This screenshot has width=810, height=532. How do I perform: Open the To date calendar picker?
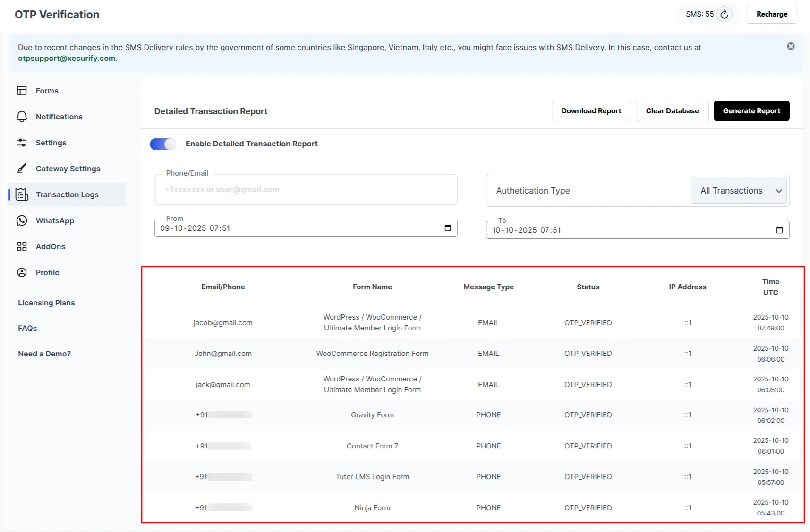779,230
